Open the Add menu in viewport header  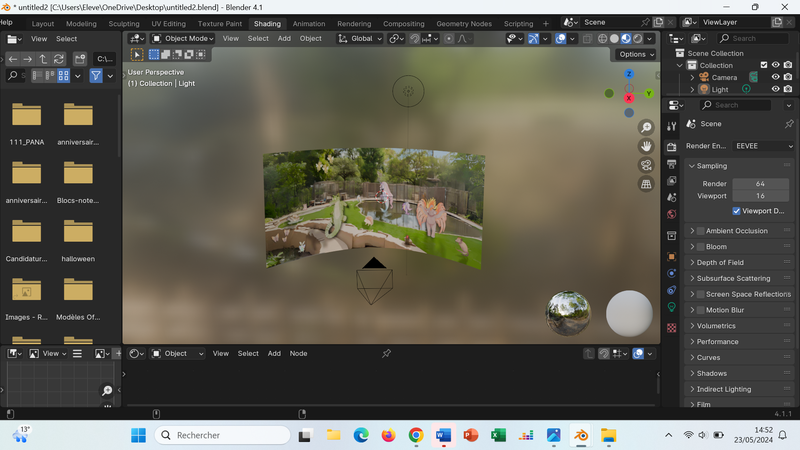click(284, 39)
